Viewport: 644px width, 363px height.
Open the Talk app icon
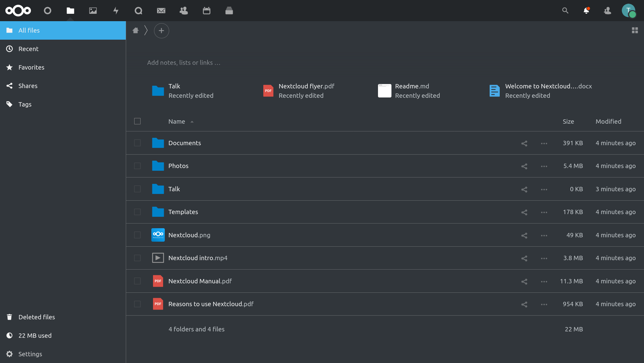pos(138,11)
